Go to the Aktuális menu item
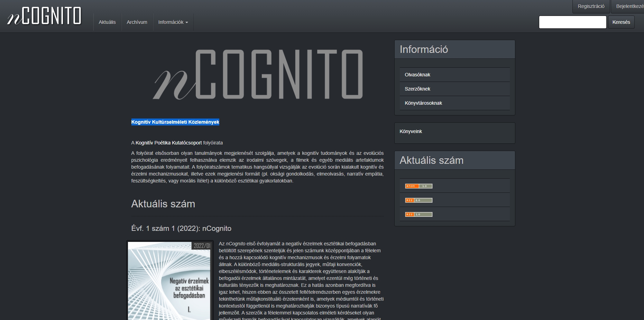Viewport: 644px width, 320px height. [107, 22]
